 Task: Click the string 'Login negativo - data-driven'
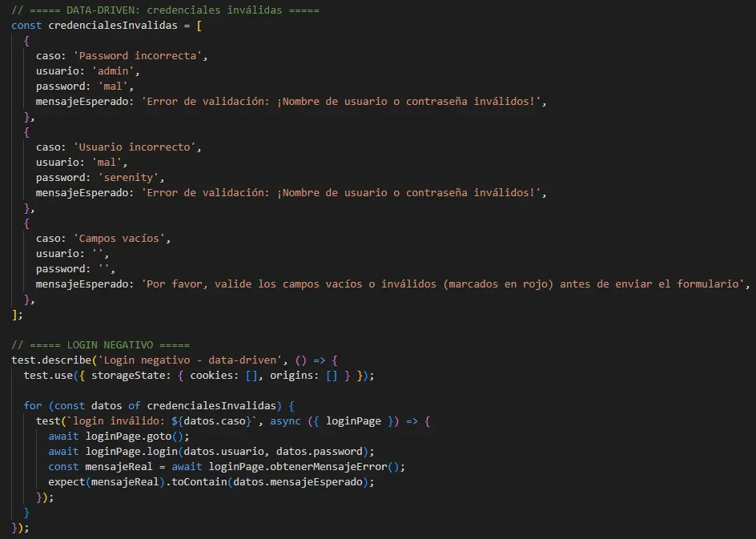click(190, 360)
